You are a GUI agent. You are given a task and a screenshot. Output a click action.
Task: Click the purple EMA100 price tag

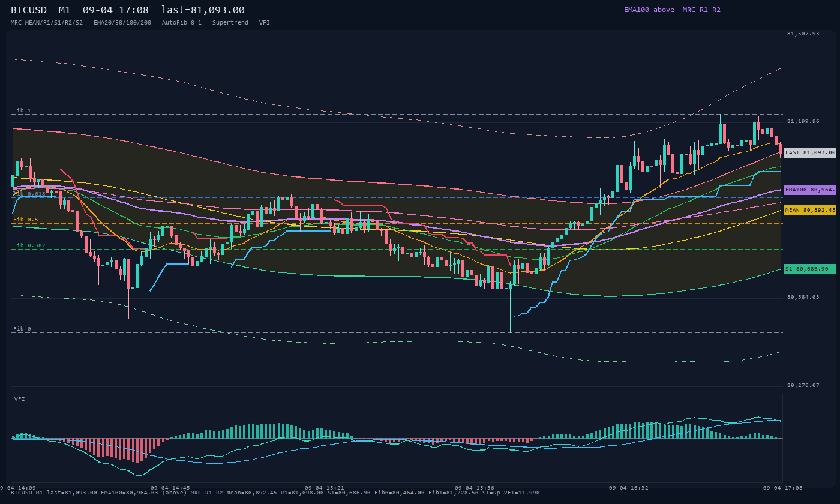pos(810,190)
